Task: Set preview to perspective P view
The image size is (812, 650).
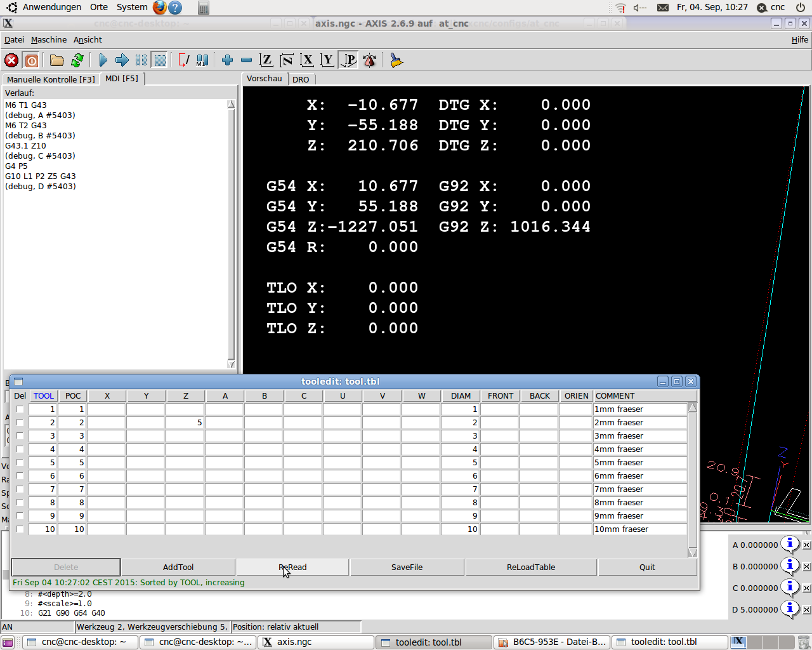Action: [348, 60]
